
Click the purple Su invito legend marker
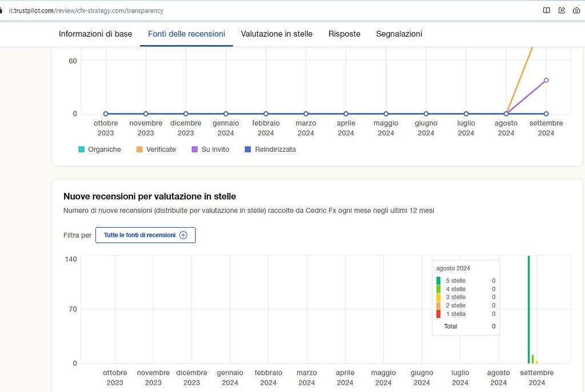[195, 149]
